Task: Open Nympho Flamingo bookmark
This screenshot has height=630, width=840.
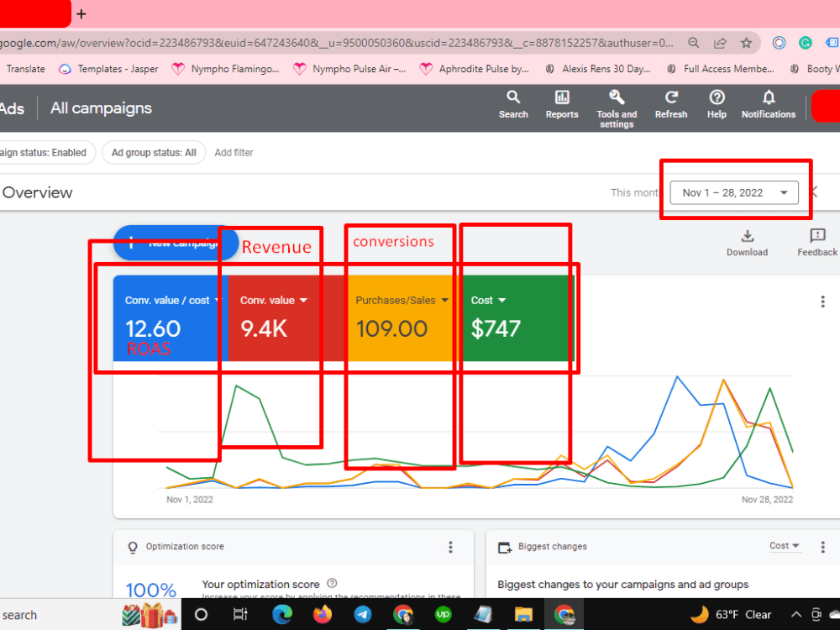Action: [x=225, y=69]
